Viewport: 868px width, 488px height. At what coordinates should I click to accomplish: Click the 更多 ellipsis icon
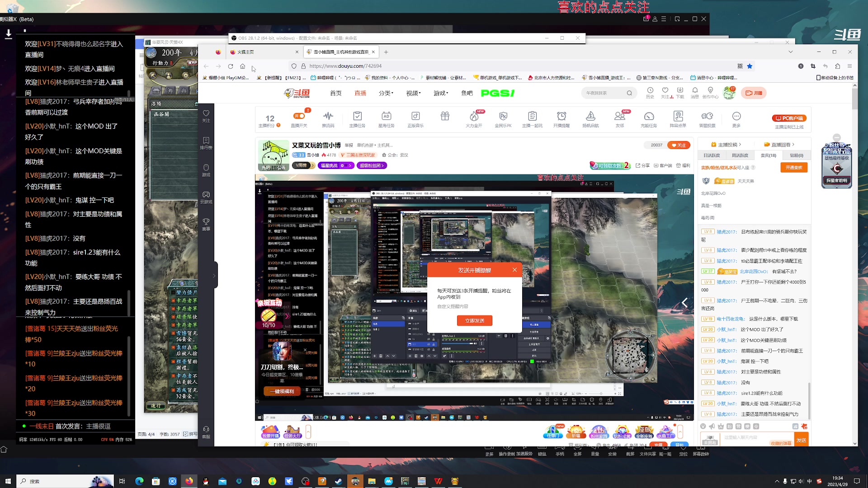pyautogui.click(x=736, y=116)
